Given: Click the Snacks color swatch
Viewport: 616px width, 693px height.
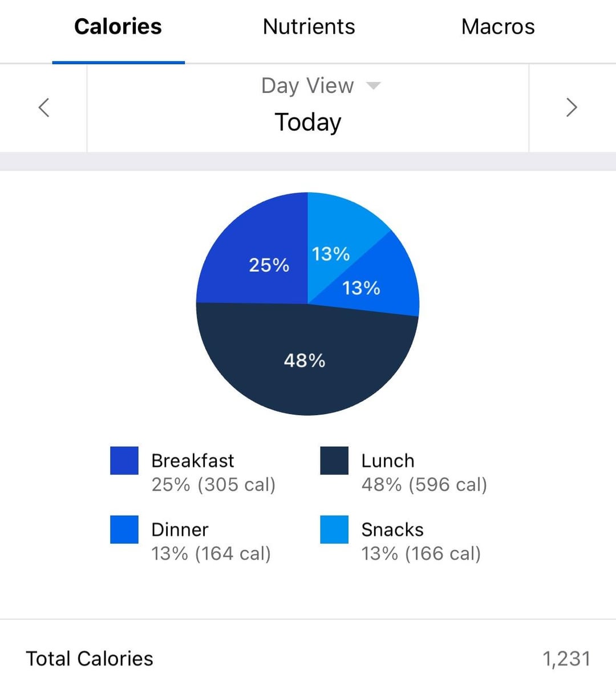Looking at the screenshot, I should click(334, 530).
